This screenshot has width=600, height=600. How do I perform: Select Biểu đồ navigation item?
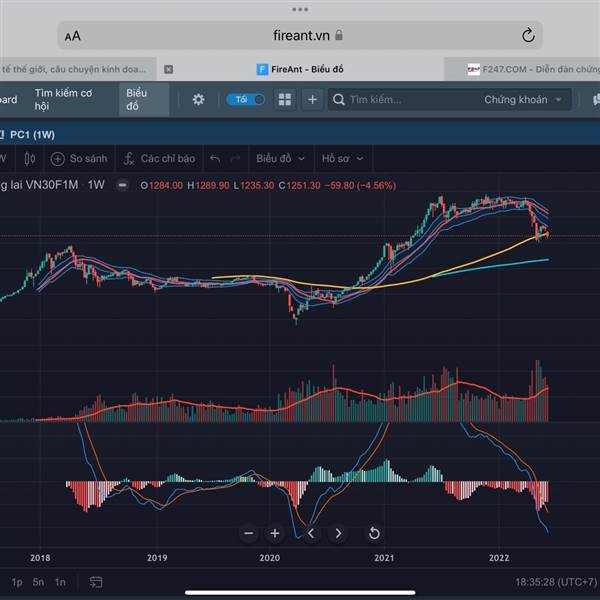click(x=144, y=99)
